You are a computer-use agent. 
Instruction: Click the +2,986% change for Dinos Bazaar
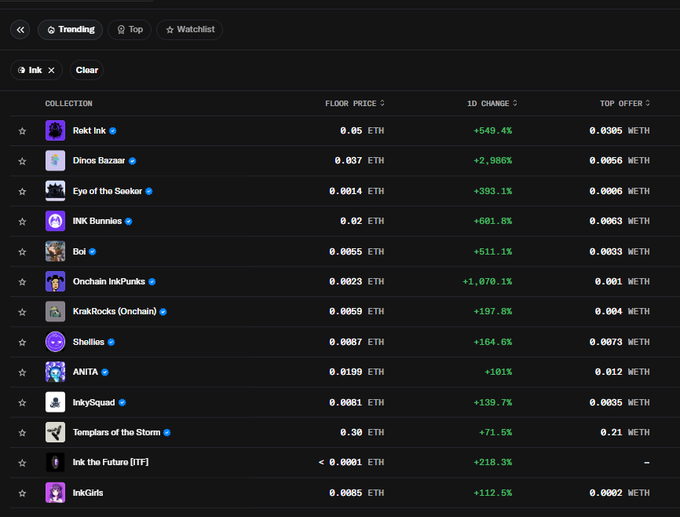coord(493,160)
